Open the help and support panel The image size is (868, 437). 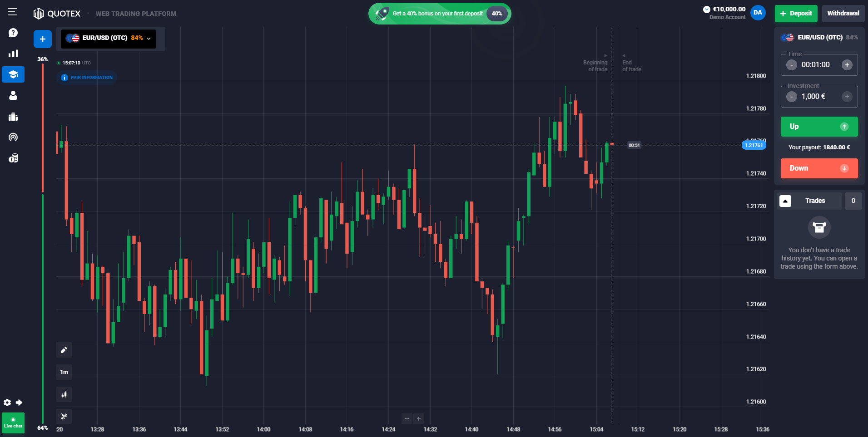13,33
